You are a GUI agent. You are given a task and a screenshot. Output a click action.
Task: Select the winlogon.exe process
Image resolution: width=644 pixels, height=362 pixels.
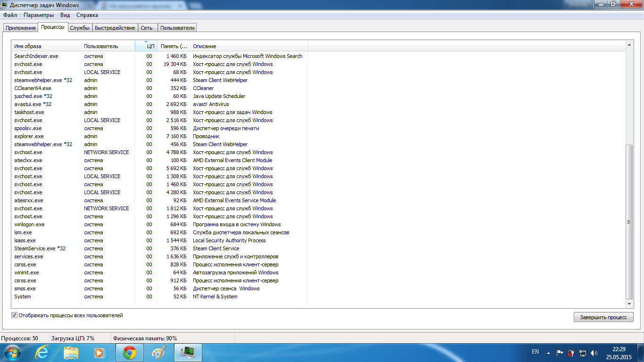(159, 224)
